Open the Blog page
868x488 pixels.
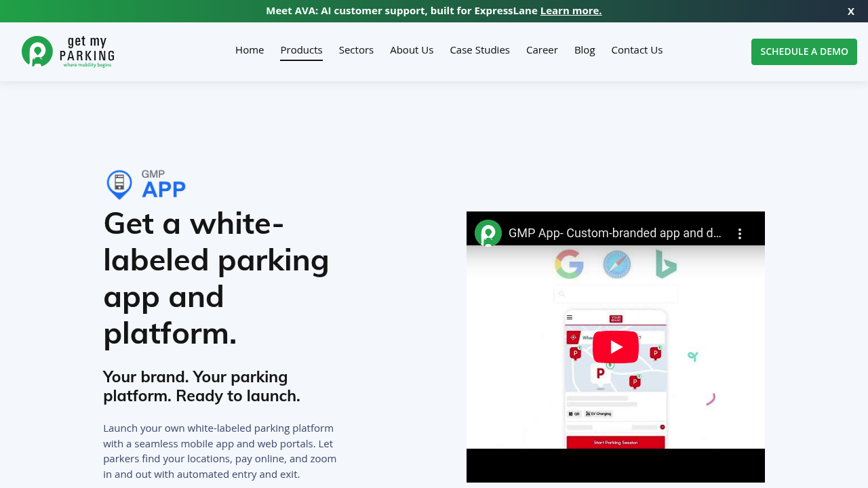585,50
